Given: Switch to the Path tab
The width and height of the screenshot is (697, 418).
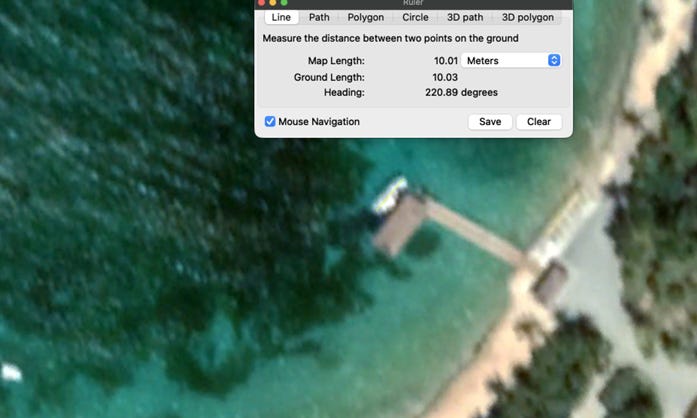Looking at the screenshot, I should point(319,17).
